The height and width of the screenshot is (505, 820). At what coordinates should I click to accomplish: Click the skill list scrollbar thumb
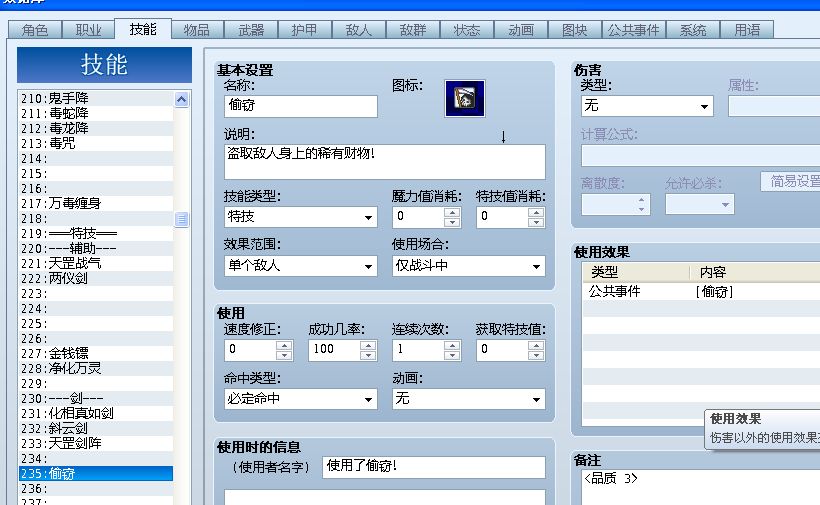click(x=181, y=220)
